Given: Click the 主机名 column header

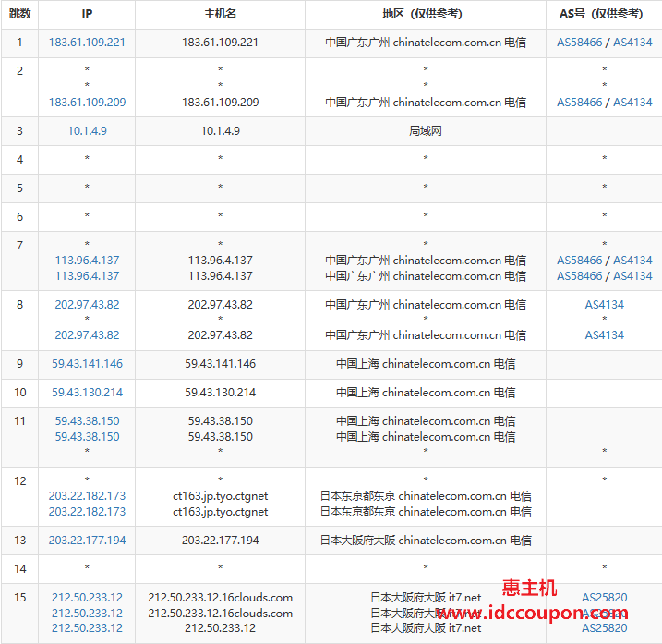Looking at the screenshot, I should tap(220, 14).
